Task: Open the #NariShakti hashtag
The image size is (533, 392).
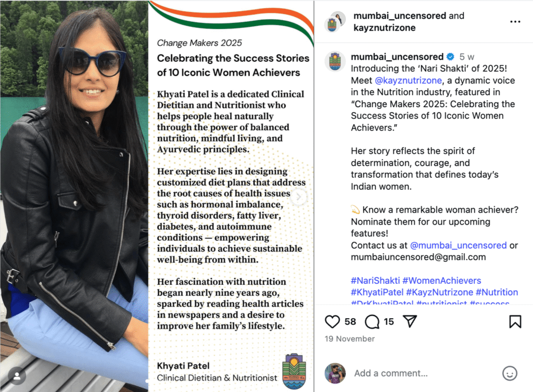Action: (375, 281)
